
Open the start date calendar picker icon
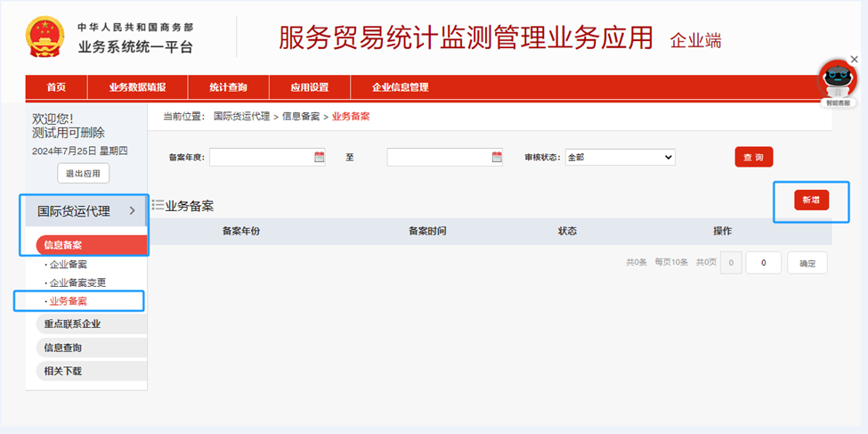(x=320, y=158)
